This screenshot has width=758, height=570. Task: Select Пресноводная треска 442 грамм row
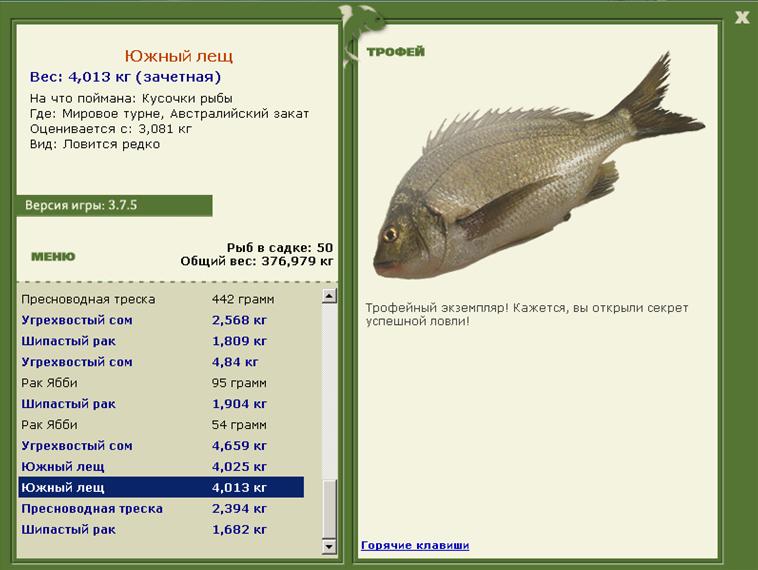(x=161, y=299)
